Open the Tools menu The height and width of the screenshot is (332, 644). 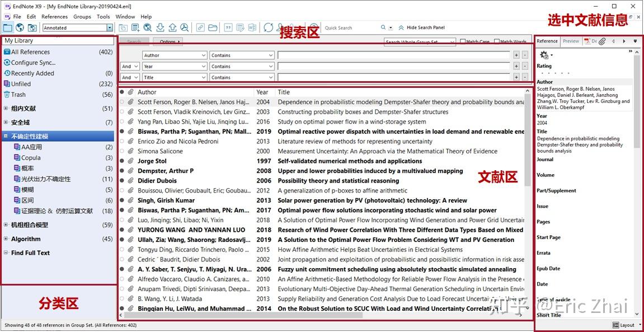[x=104, y=16]
